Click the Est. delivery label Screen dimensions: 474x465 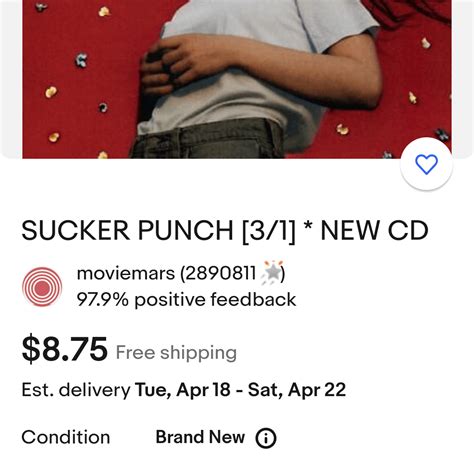(x=76, y=390)
